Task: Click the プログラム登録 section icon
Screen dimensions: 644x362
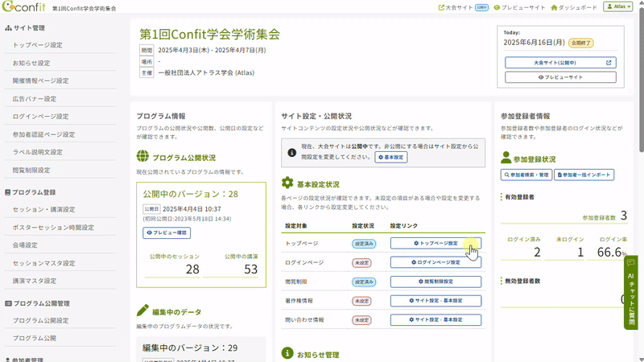Action: coord(8,192)
